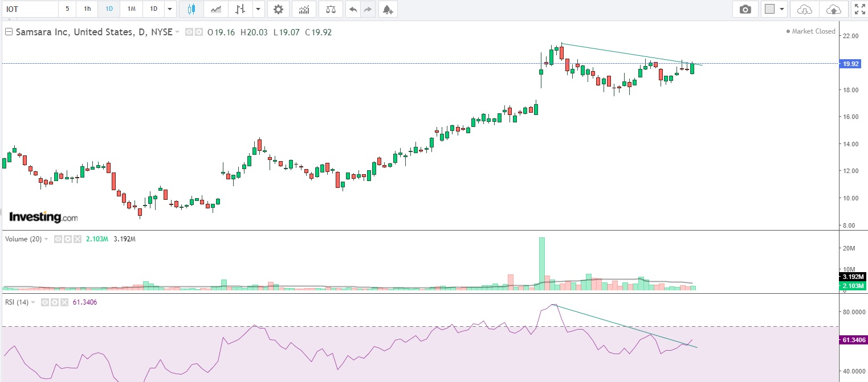Select the 1h interval
The height and width of the screenshot is (382, 868).
(87, 9)
